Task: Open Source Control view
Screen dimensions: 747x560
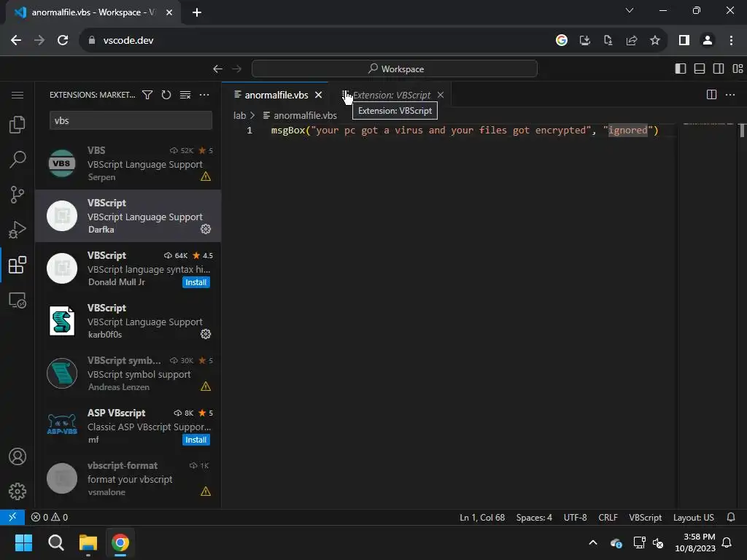Action: click(x=18, y=195)
